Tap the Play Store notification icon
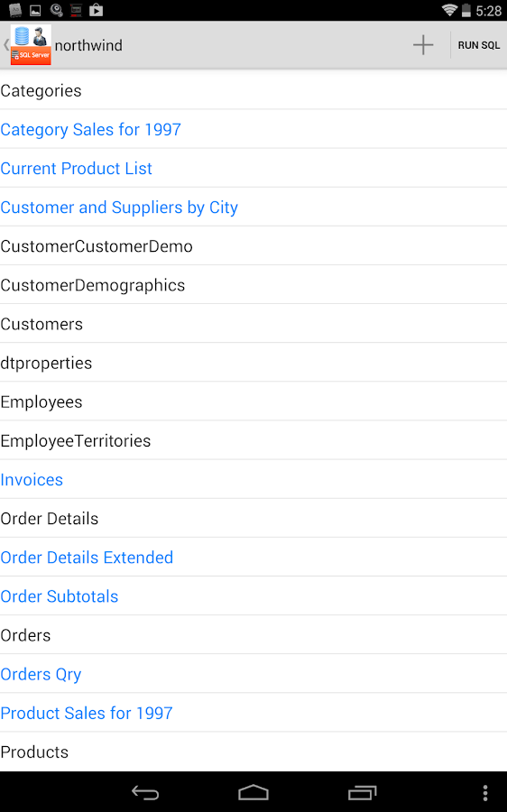The image size is (507, 812). [96, 10]
